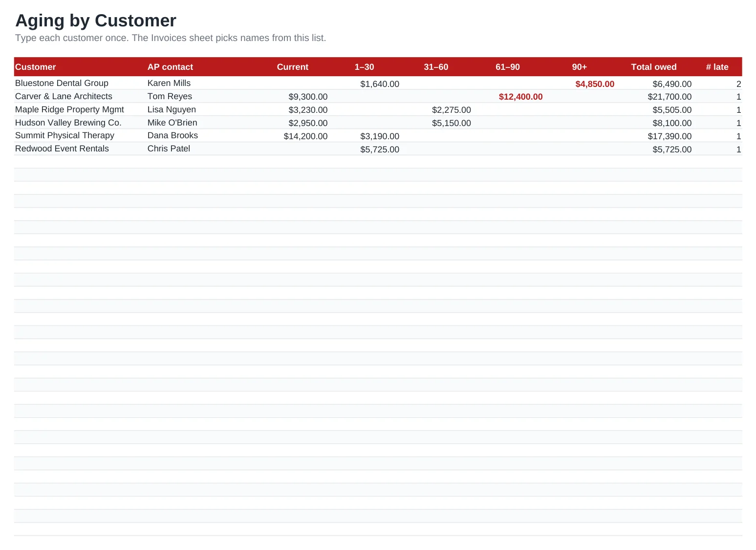Select the $1,640.00 amount for Bluestone

pos(380,84)
